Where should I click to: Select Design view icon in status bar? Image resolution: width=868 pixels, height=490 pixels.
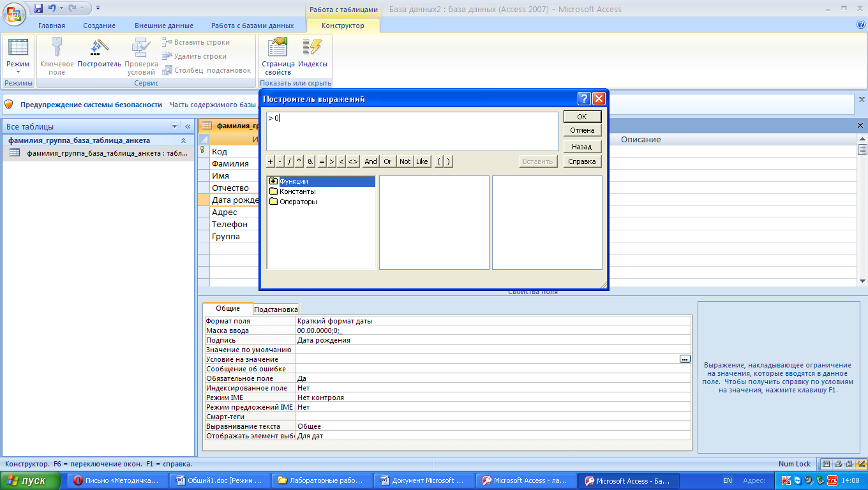(x=860, y=464)
